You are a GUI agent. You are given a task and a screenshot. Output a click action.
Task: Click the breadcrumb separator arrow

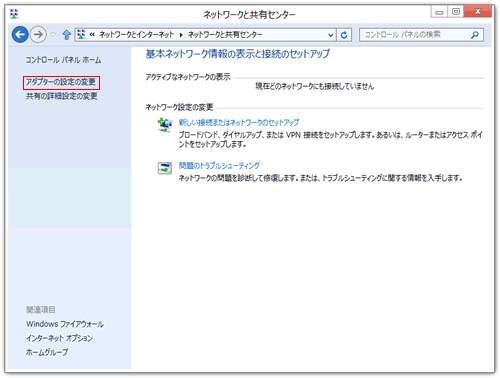pos(181,35)
